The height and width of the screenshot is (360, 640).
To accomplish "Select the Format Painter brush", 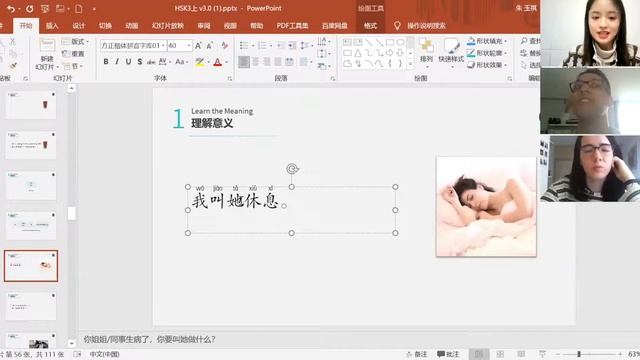I will pos(13,66).
